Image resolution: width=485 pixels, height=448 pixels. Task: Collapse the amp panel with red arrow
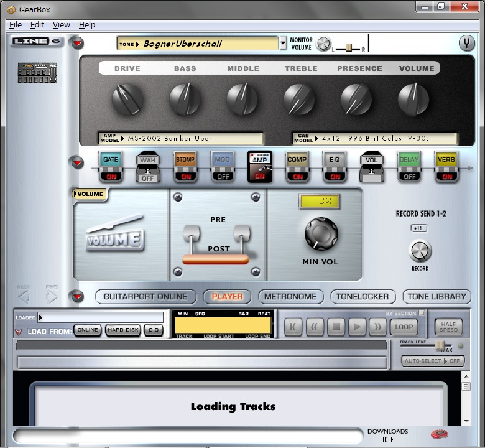tap(78, 43)
